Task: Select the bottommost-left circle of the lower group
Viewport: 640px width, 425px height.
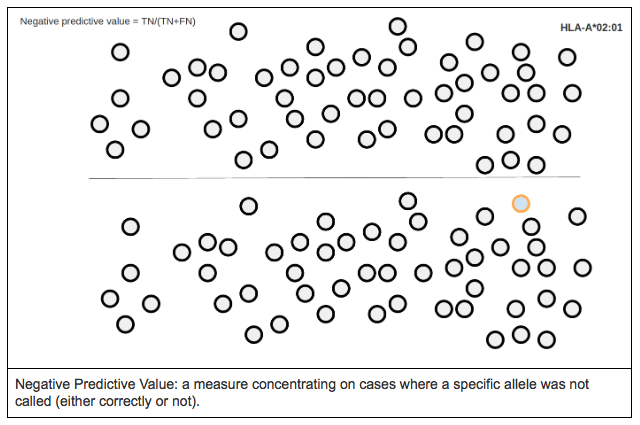Action: 125,325
